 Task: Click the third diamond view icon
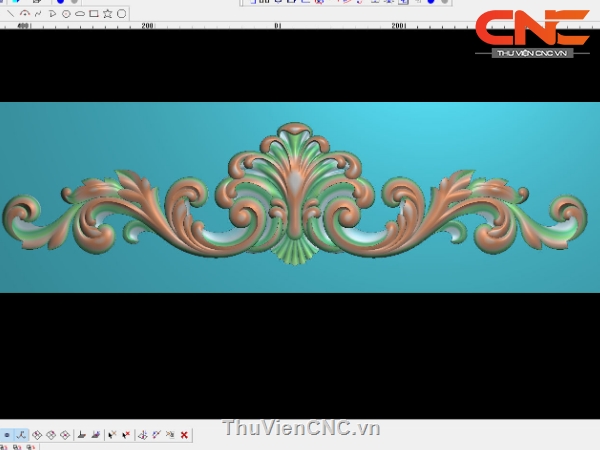click(65, 435)
